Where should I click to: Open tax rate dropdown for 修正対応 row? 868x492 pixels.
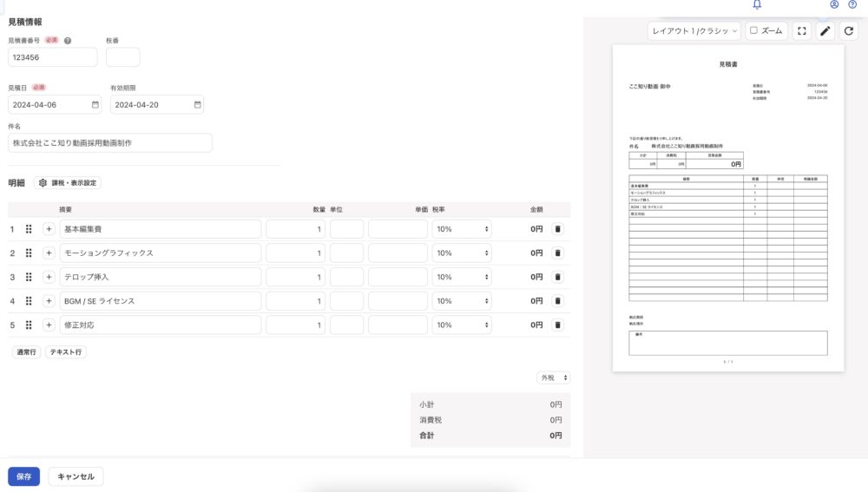462,325
